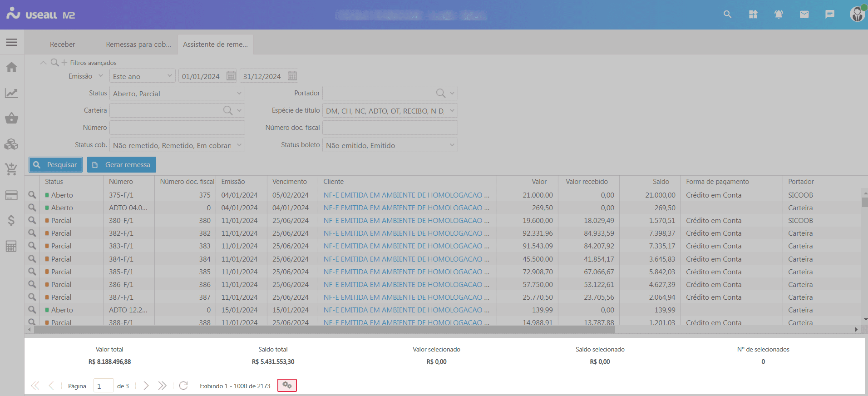Open the notifications bell icon

click(x=779, y=15)
